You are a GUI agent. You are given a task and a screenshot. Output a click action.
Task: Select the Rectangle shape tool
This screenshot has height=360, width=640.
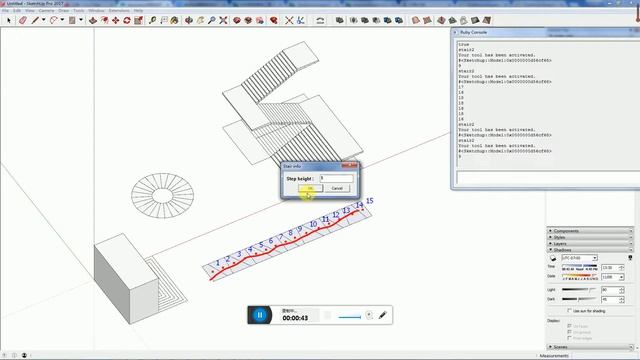(x=72, y=20)
